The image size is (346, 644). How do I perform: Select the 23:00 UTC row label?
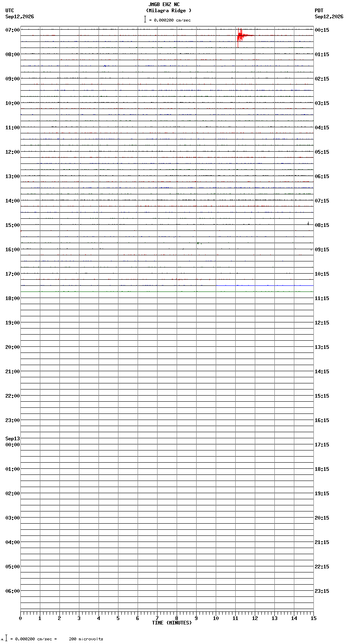pos(13,420)
